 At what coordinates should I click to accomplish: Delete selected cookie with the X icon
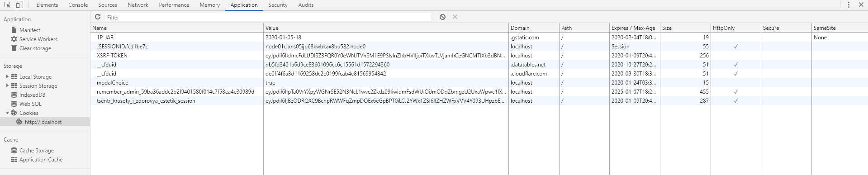455,17
